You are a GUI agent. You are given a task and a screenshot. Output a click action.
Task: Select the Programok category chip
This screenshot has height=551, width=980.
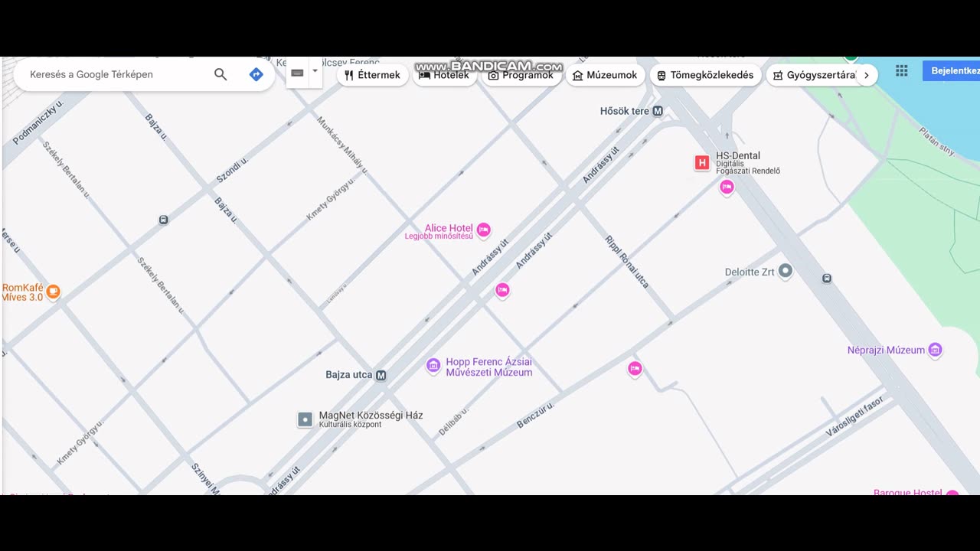(521, 75)
